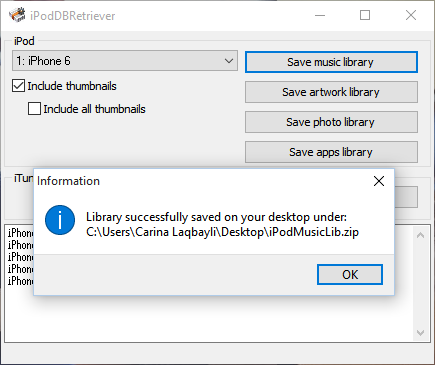Screen dimensions: 435x365
Task: Close the iPodDBRetriever main window
Action: 411,15
